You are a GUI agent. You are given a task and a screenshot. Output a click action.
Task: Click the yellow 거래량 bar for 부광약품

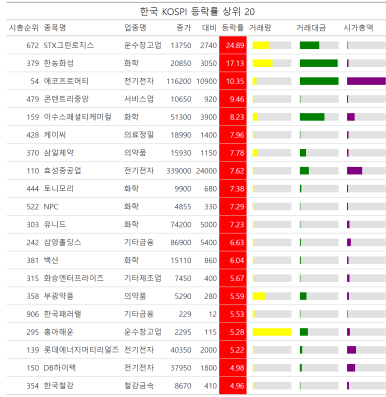259,296
